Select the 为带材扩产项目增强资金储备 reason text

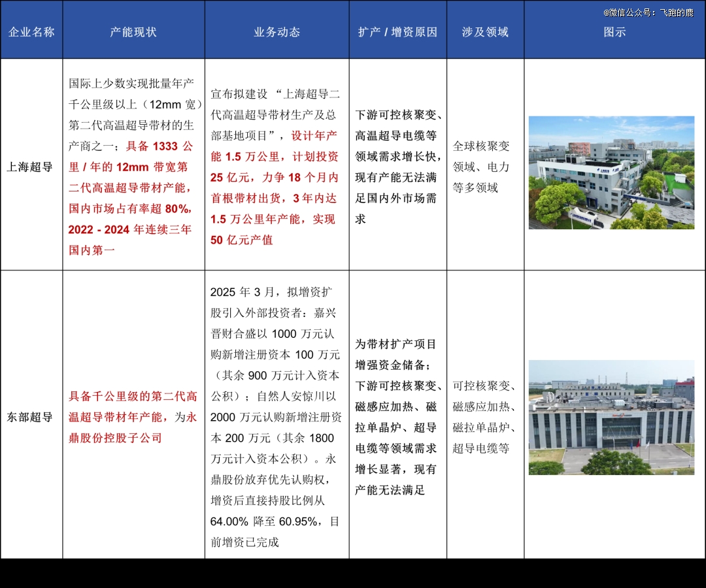click(395, 354)
